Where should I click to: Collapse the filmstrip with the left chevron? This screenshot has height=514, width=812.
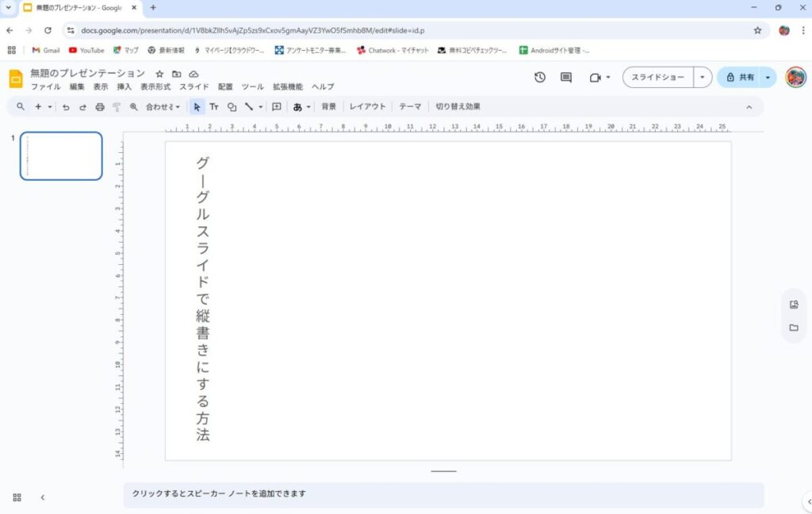[43, 497]
